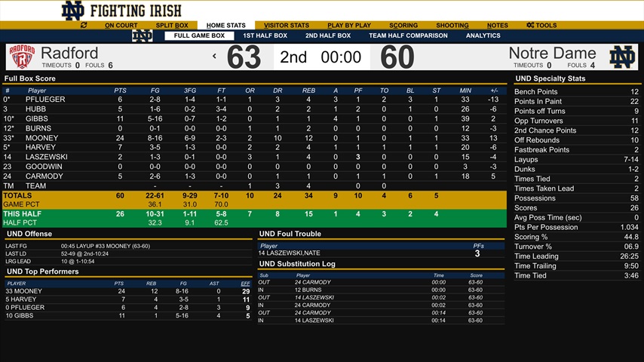Click the game clock showing 00:00
Image resolution: width=644 pixels, height=362 pixels.
tap(341, 57)
